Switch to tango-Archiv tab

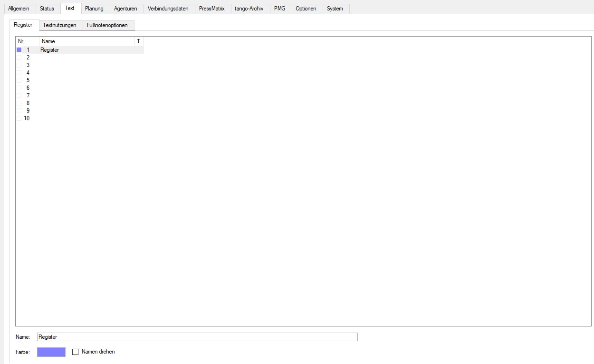pyautogui.click(x=249, y=9)
